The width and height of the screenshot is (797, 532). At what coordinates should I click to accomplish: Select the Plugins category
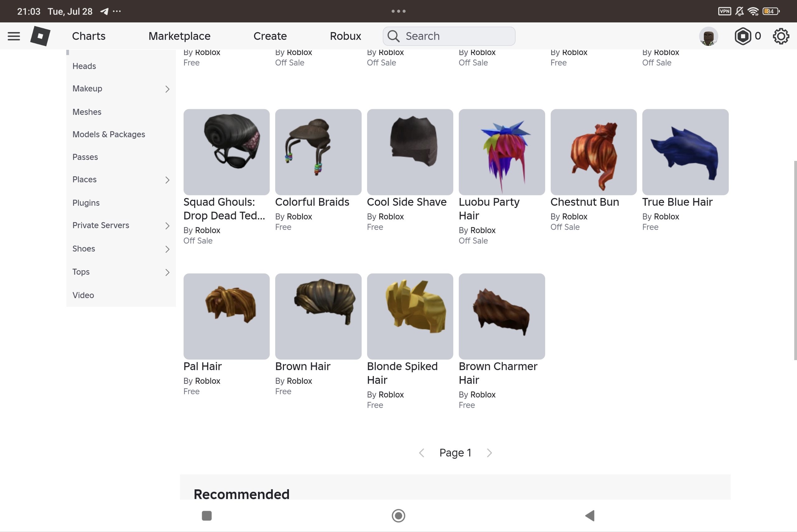[86, 203]
